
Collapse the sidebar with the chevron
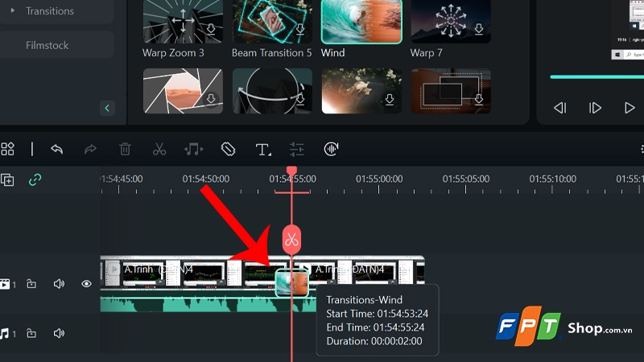click(107, 109)
